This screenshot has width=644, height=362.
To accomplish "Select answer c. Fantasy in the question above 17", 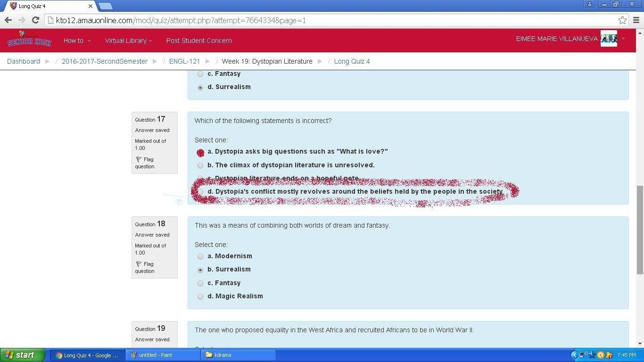I will pyautogui.click(x=200, y=74).
